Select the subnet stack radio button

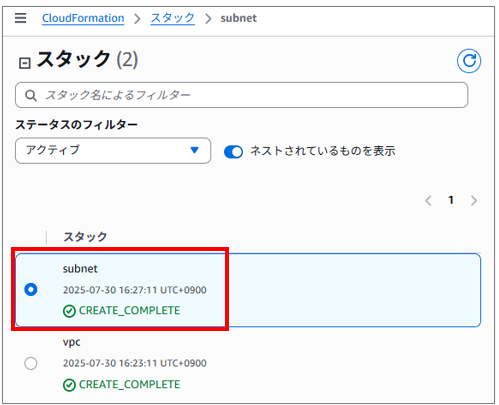pos(31,289)
